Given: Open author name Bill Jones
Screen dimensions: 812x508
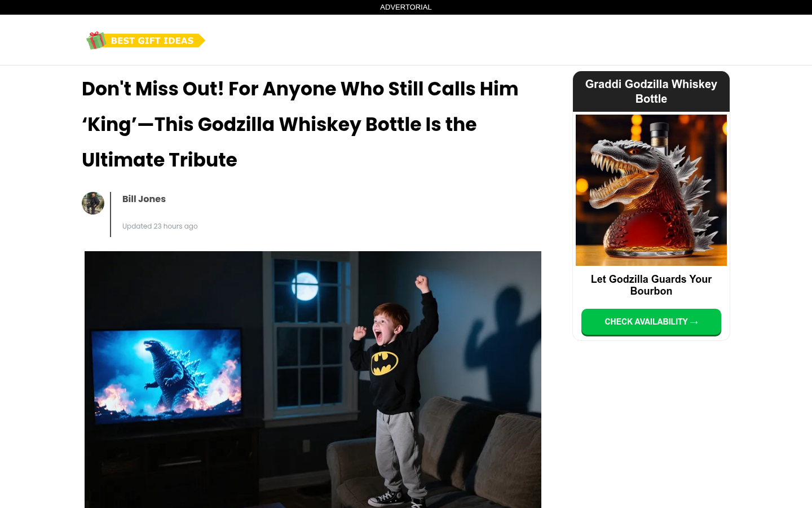Looking at the screenshot, I should (144, 199).
